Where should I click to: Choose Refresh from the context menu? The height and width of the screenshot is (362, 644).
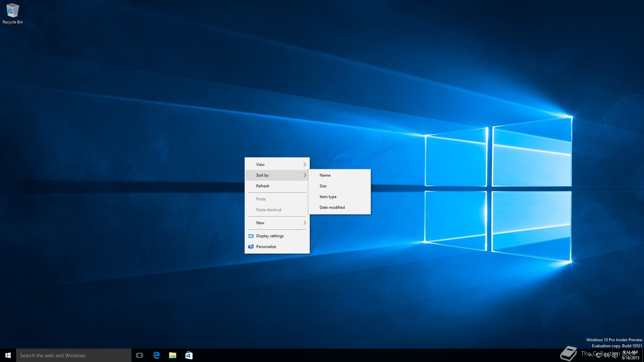pos(277,186)
